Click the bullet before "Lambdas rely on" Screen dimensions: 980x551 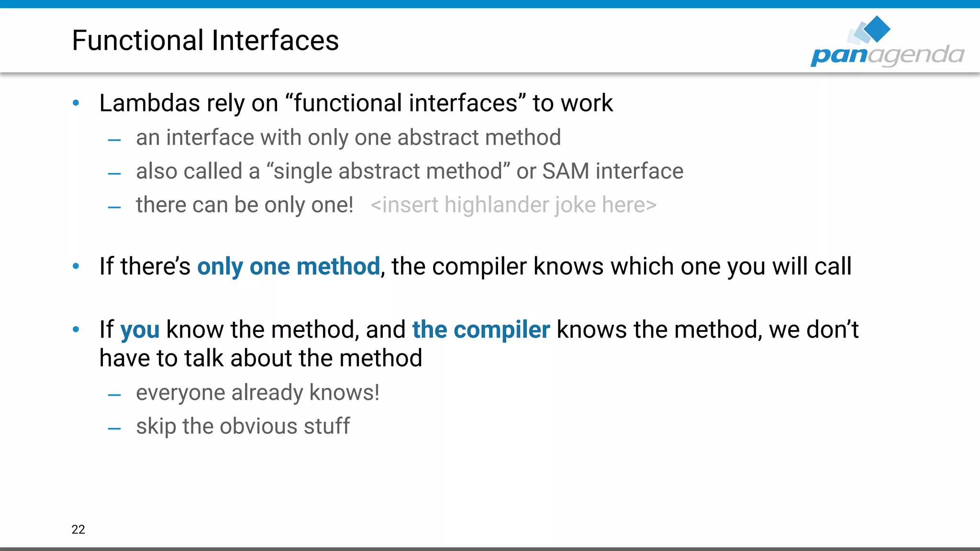tap(76, 102)
